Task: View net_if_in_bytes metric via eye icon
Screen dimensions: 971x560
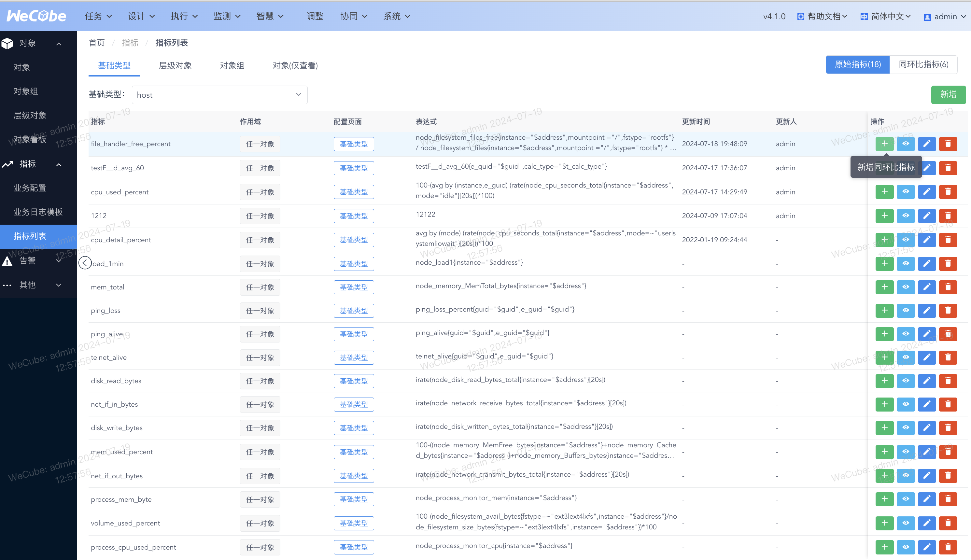Action: 906,404
